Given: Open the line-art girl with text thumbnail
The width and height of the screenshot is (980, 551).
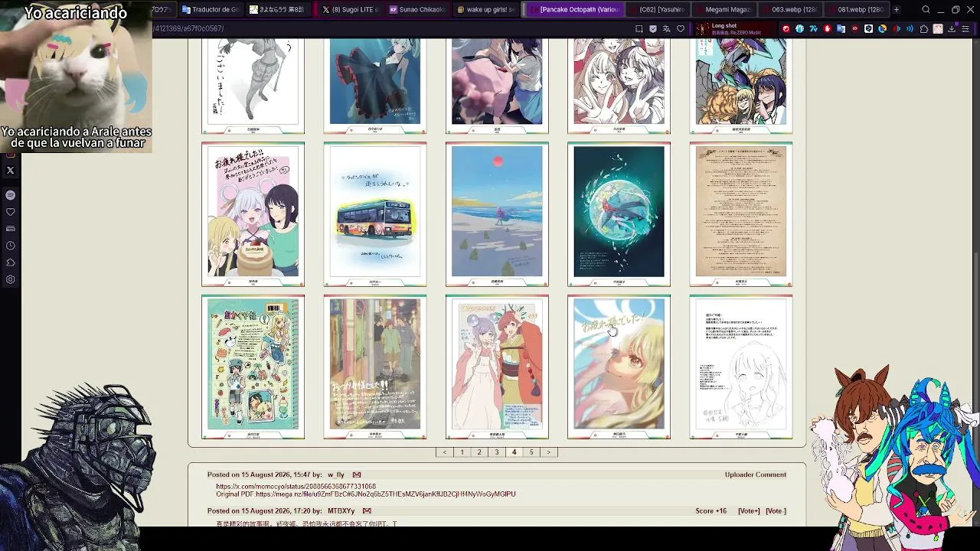Looking at the screenshot, I should [741, 367].
